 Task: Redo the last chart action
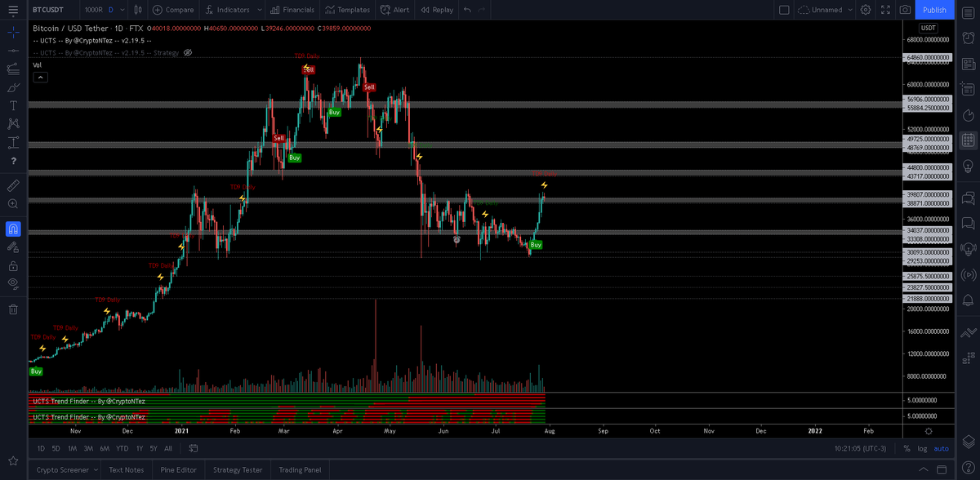point(482,10)
